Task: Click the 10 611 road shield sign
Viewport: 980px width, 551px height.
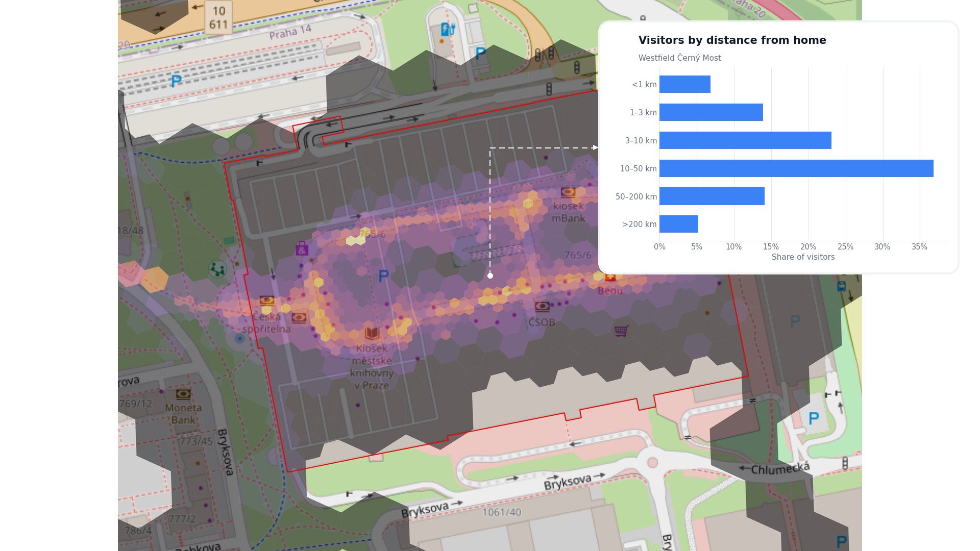Action: 218,17
